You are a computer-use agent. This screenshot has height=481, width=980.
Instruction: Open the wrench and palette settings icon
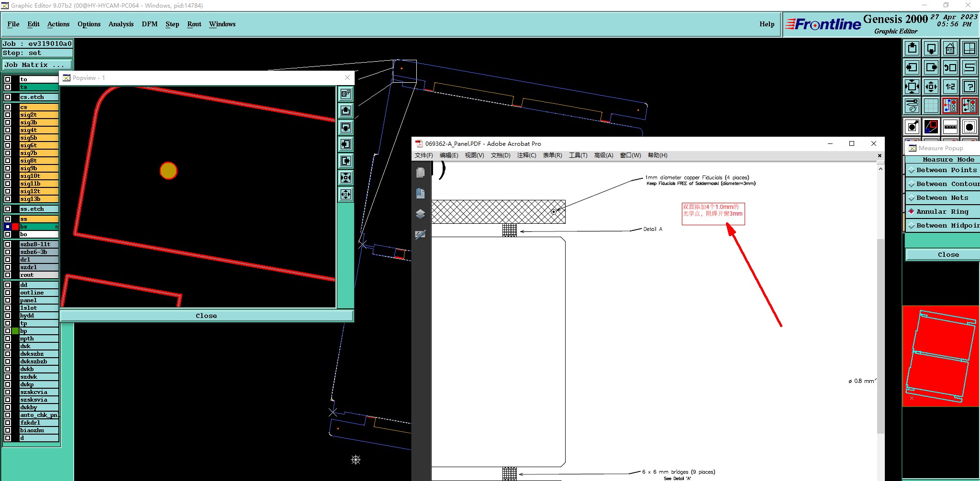pos(912,105)
